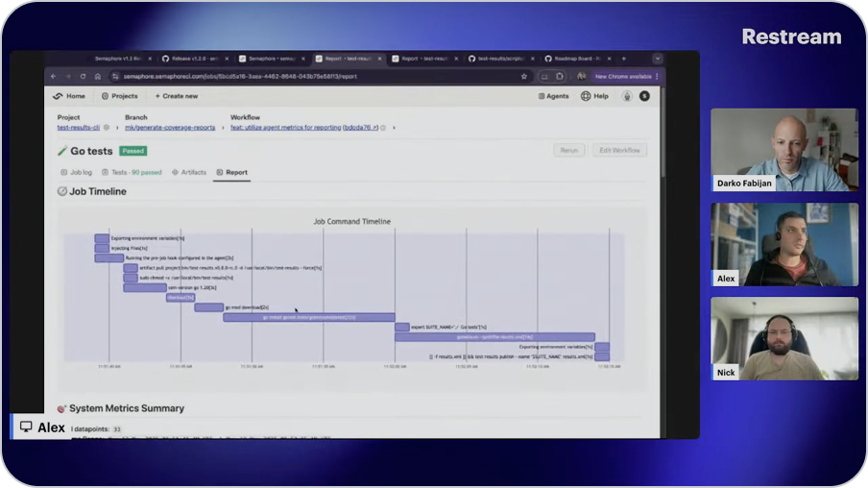This screenshot has height=488, width=868.
Task: Reload the page with the refresh icon
Action: [83, 77]
